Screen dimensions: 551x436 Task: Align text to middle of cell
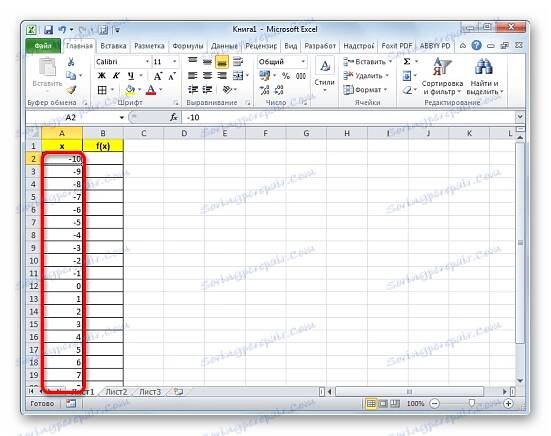tap(207, 61)
